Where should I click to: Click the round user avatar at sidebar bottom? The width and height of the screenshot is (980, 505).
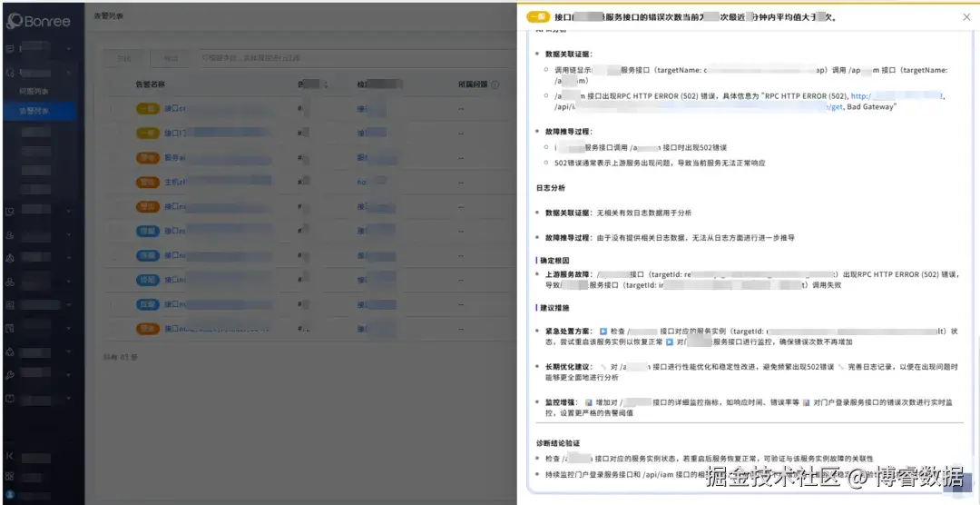pyautogui.click(x=9, y=493)
